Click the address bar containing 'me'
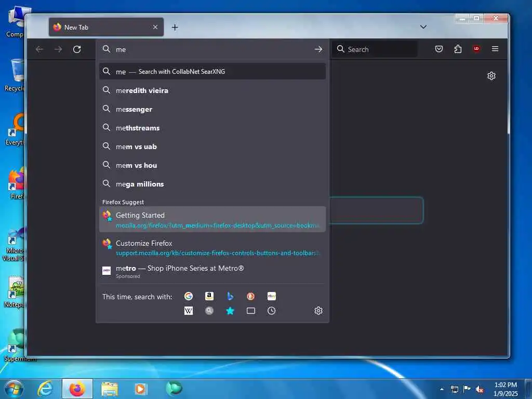The image size is (532, 399). tap(212, 49)
